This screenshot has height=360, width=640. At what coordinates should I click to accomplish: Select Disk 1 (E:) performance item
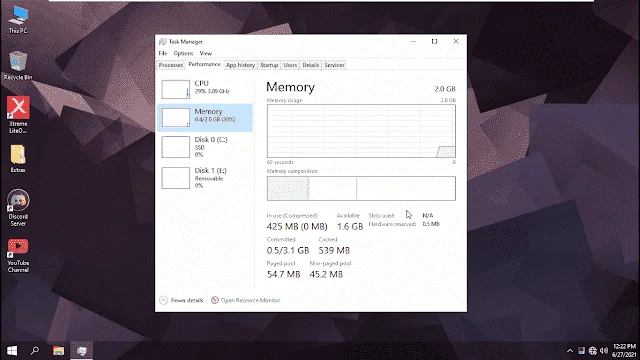tap(205, 178)
